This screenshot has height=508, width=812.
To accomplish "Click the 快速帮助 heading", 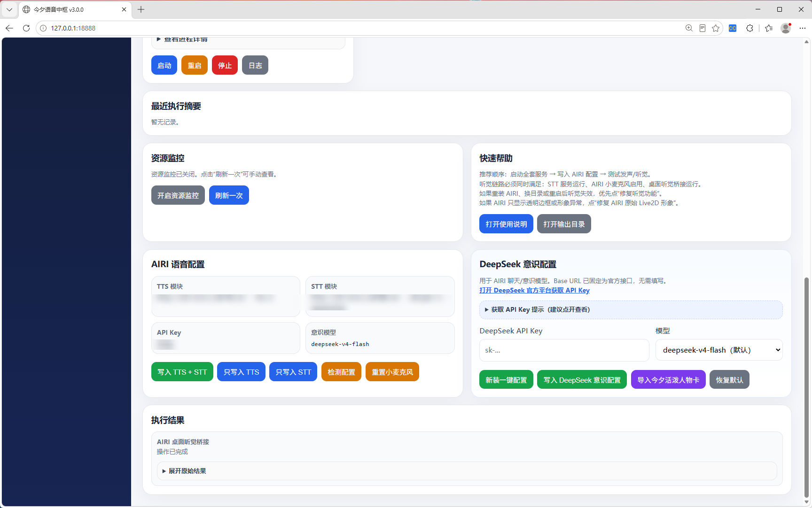I will coord(496,158).
